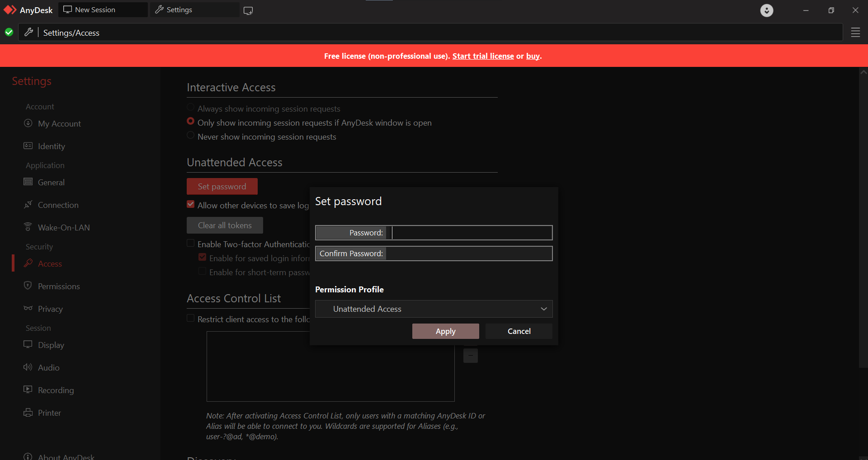This screenshot has height=460, width=868.
Task: Follow the buy link in banner
Action: (533, 56)
